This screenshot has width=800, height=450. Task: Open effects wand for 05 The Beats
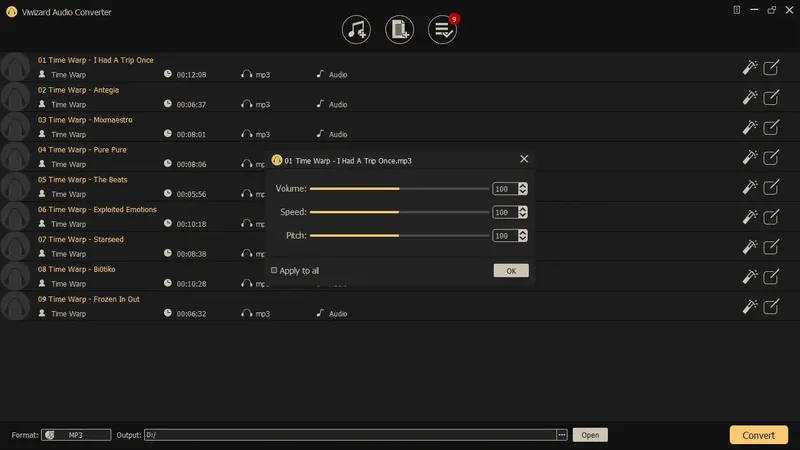coord(749,187)
